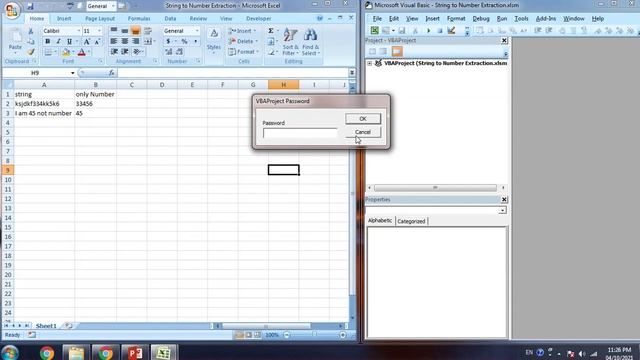Screen dimensions: 640x360
Task: Open PowerPoint from the taskbar
Action: click(135, 352)
